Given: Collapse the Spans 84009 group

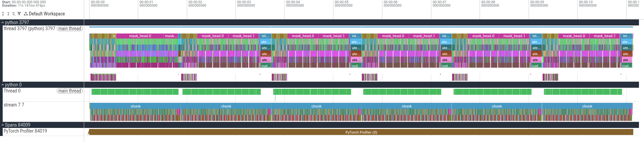Looking at the screenshot, I should point(3,125).
